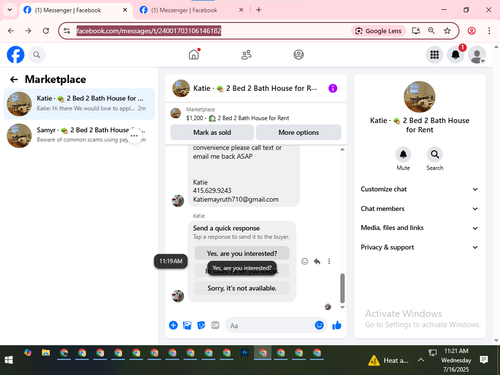Viewport: 500px width, 375px height.
Task: Open the Chrome tab search dropdown
Action: pyautogui.click(x=10, y=10)
